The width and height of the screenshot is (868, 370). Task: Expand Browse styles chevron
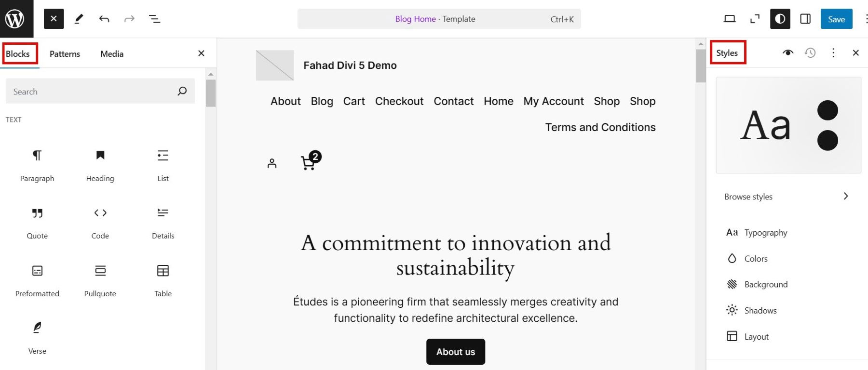[x=845, y=196]
